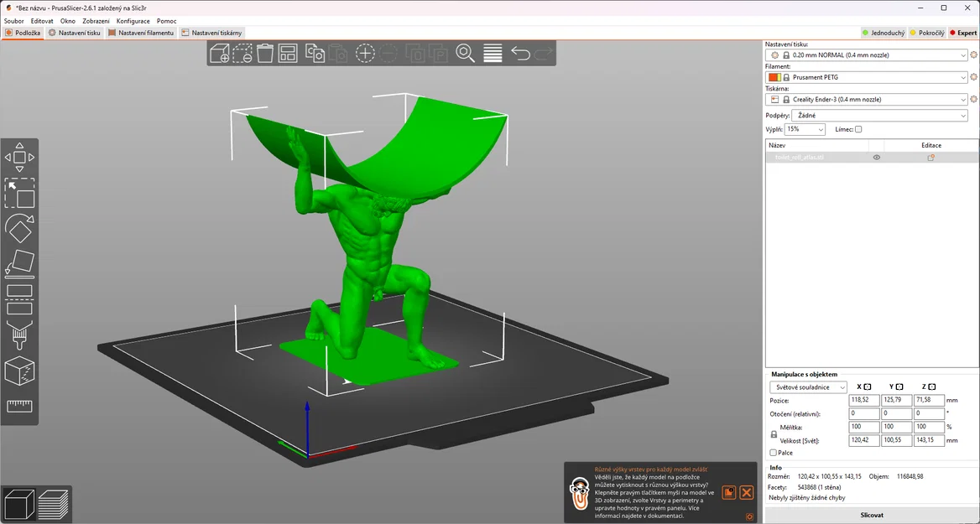Click the Delete all trash bin icon
This screenshot has height=524, width=980.
(x=265, y=54)
